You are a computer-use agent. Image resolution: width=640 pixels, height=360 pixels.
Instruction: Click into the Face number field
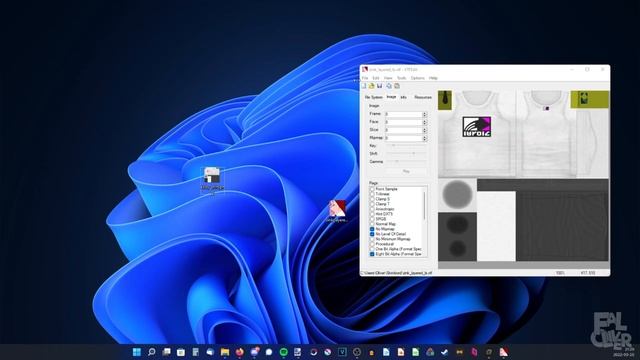click(404, 122)
